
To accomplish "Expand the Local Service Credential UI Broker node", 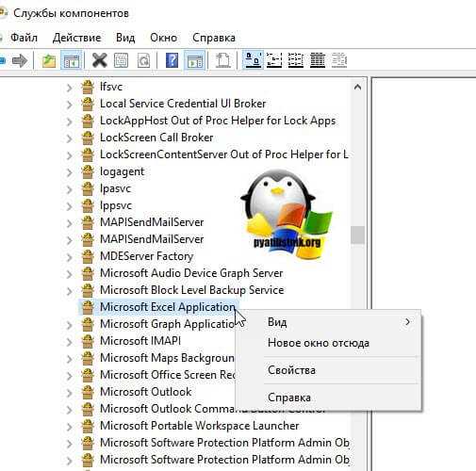I will [70, 105].
